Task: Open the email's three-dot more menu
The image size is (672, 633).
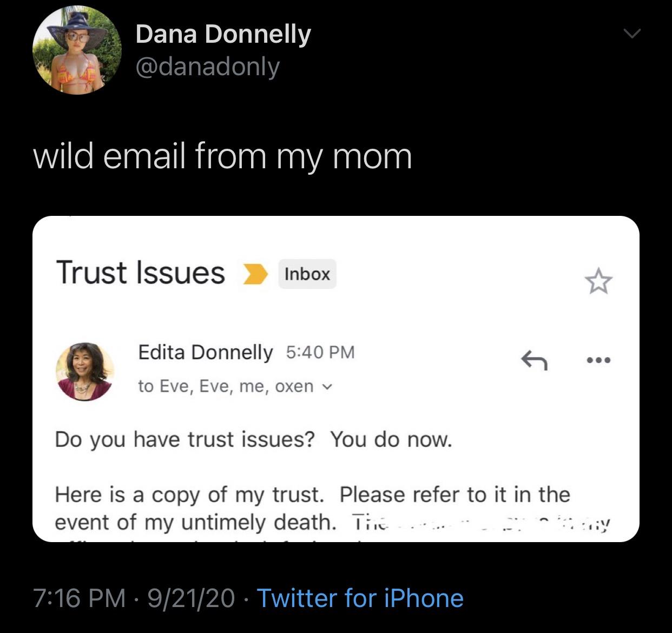Action: coord(598,360)
